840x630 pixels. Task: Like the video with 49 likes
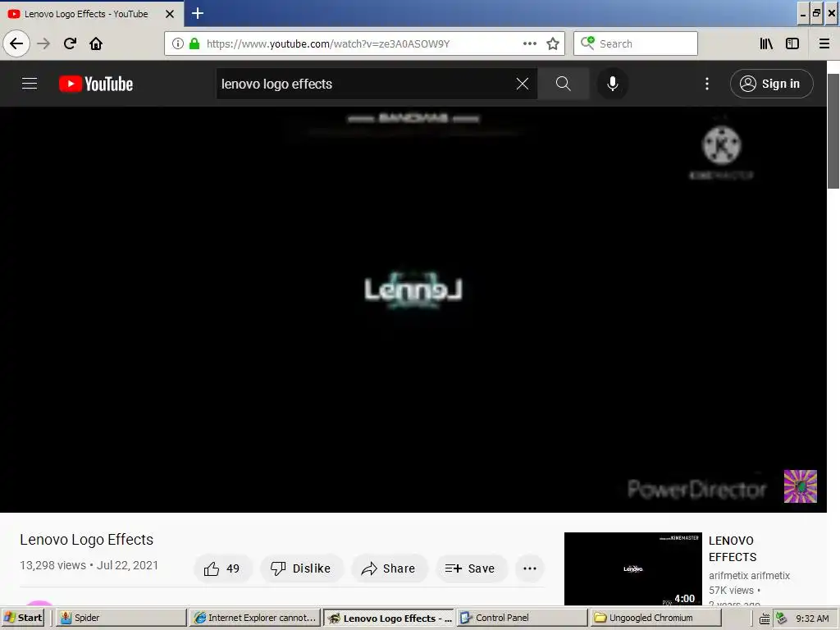(x=221, y=568)
